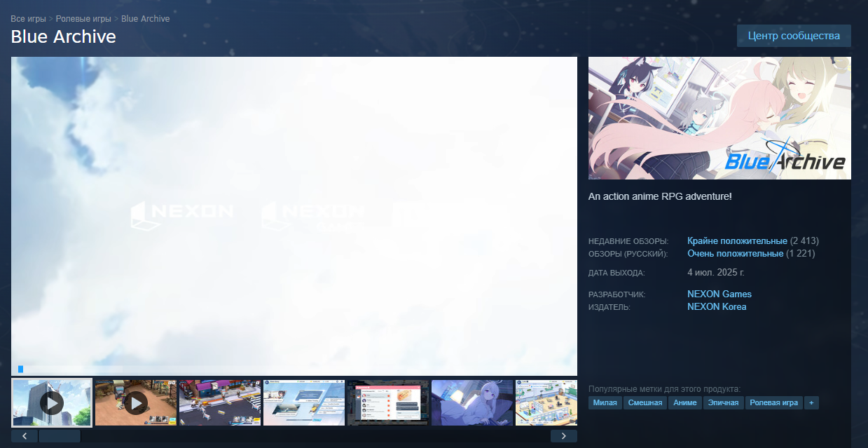This screenshot has width=868, height=448.
Task: Go to Все игры breadcrumb link
Action: pos(28,18)
